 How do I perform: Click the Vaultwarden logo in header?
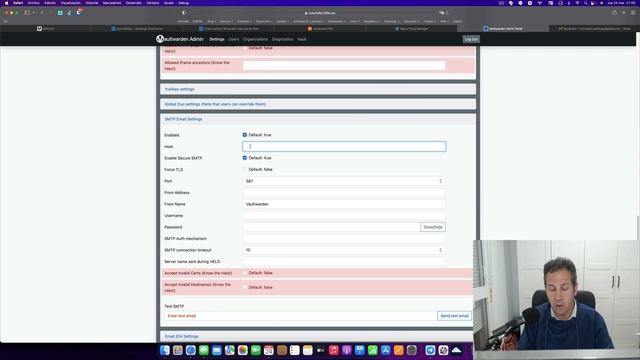[x=160, y=39]
